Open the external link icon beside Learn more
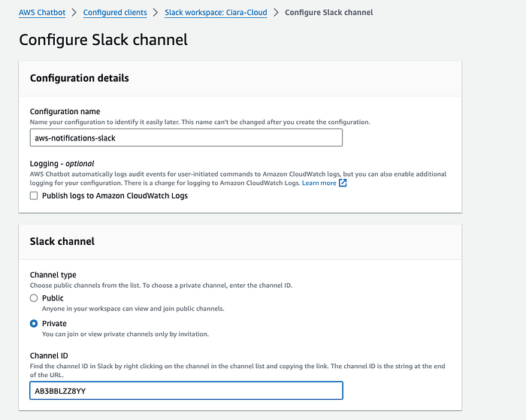 (343, 183)
